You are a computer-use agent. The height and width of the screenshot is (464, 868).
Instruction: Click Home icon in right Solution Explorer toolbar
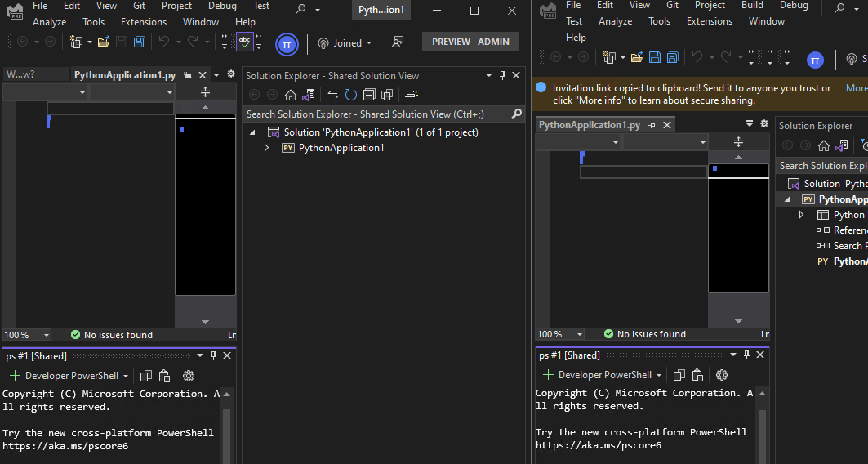[x=824, y=145]
